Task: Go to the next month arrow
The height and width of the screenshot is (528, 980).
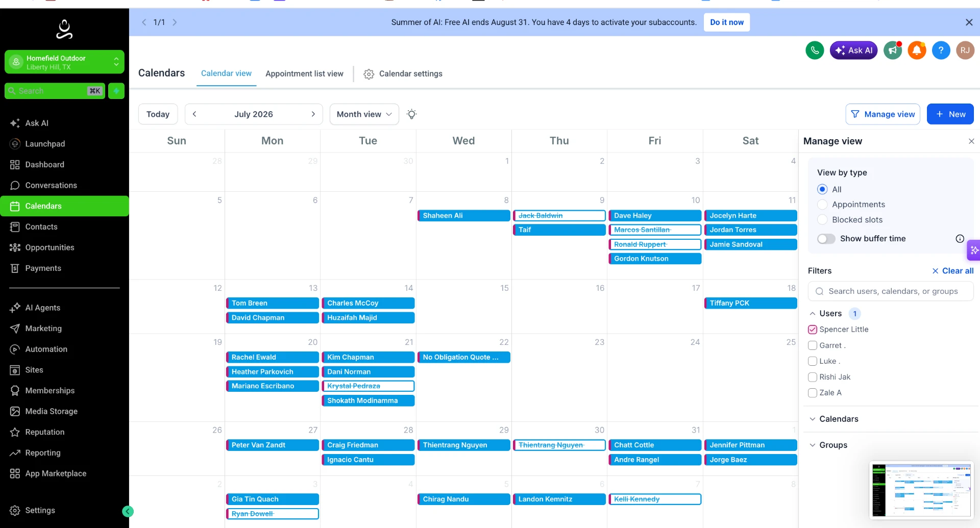Action: [x=313, y=114]
